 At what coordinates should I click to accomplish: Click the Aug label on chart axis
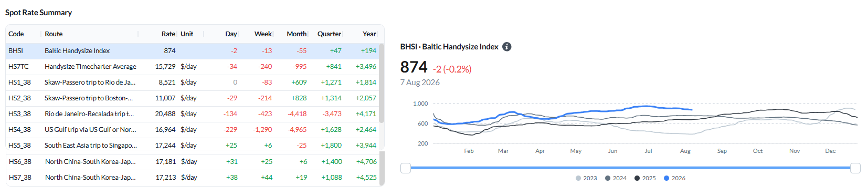(685, 151)
